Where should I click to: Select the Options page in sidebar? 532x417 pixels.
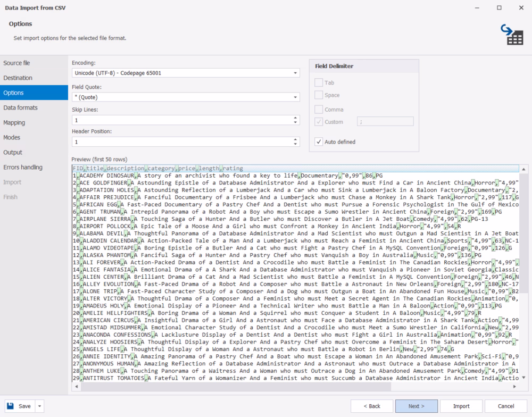[x=34, y=93]
